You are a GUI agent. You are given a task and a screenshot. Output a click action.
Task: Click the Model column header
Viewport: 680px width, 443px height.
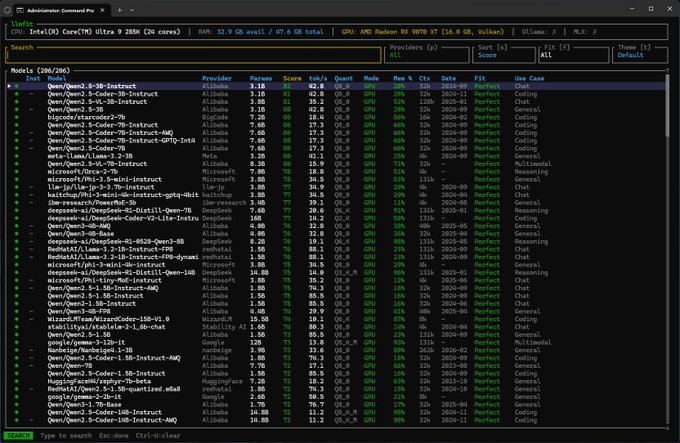tap(57, 78)
